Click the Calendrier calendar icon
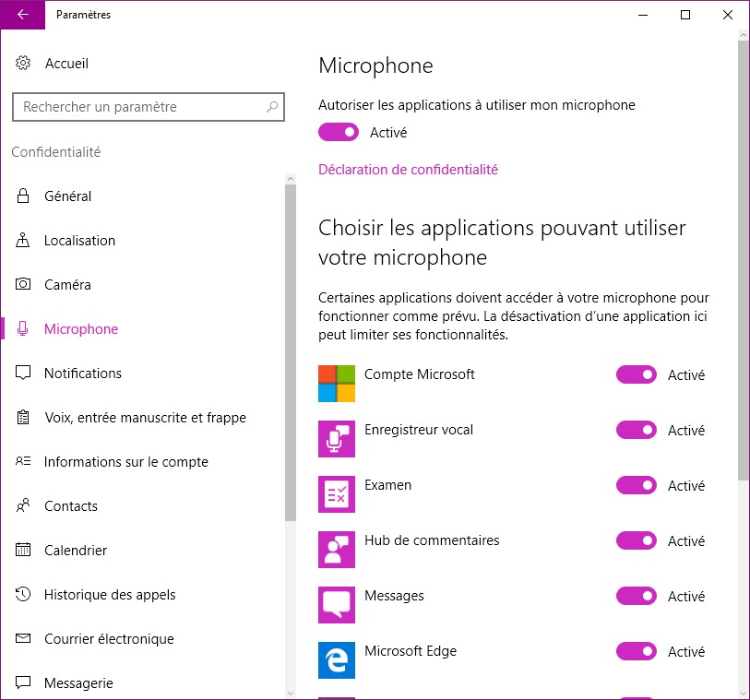This screenshot has height=700, width=750. [x=23, y=550]
